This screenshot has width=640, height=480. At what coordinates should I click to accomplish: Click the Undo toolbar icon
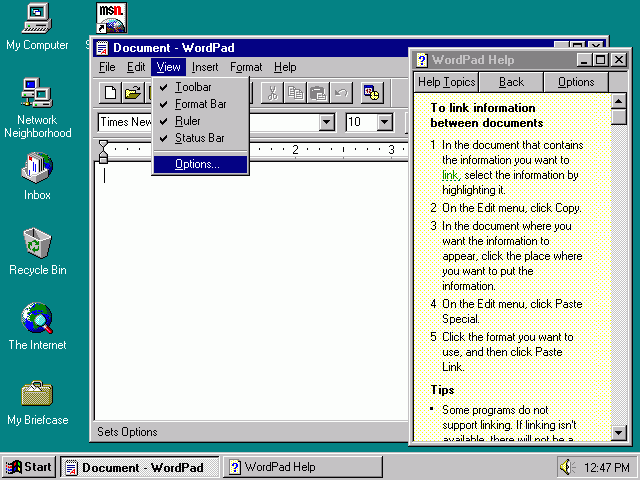[x=341, y=93]
